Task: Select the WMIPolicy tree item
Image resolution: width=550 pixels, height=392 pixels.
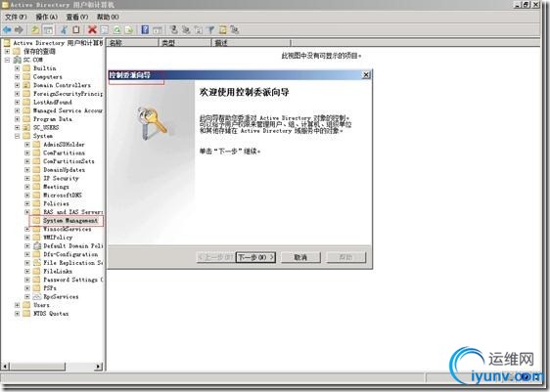Action: point(58,238)
